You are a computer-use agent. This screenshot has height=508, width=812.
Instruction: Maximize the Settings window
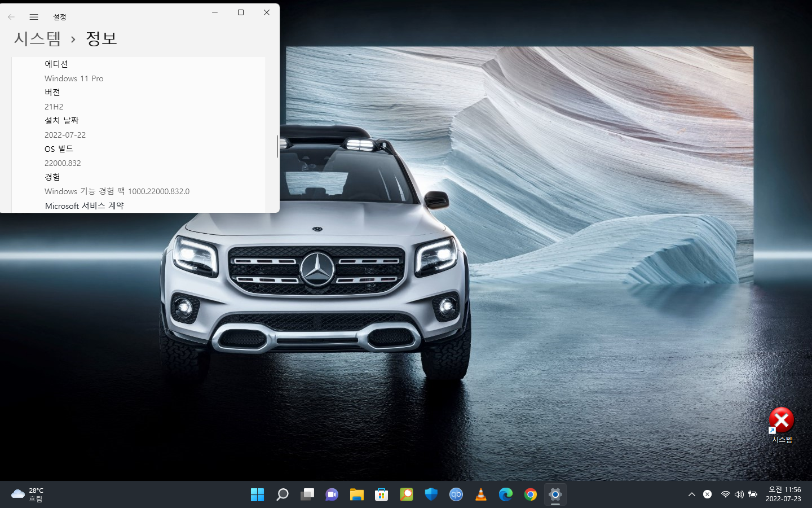coord(241,12)
